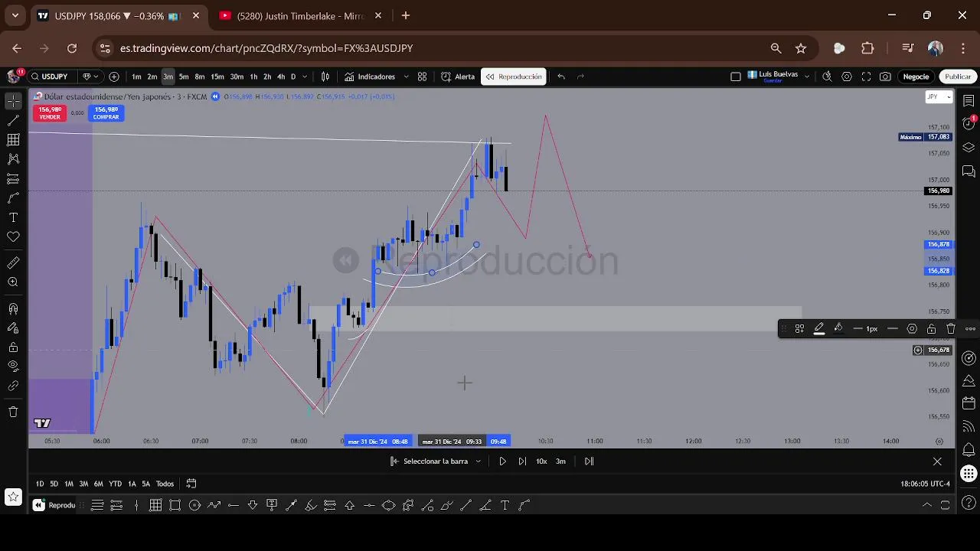Select the 1D date range

pos(40,484)
